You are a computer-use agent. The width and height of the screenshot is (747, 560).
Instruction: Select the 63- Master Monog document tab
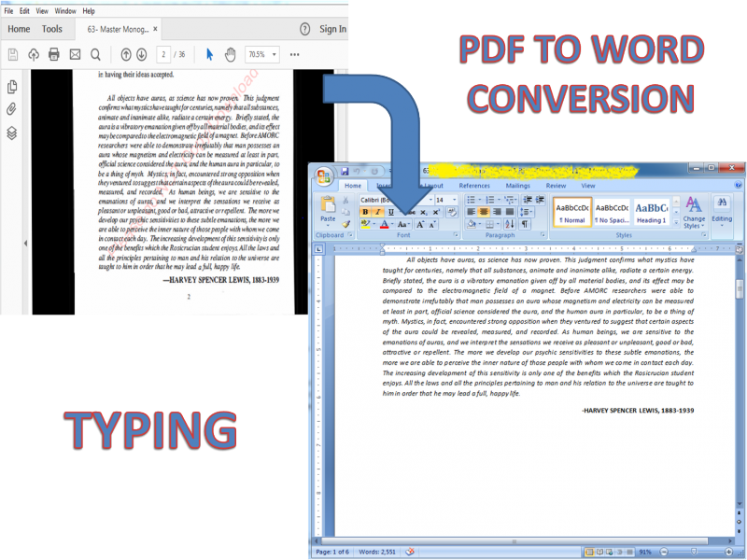click(118, 30)
